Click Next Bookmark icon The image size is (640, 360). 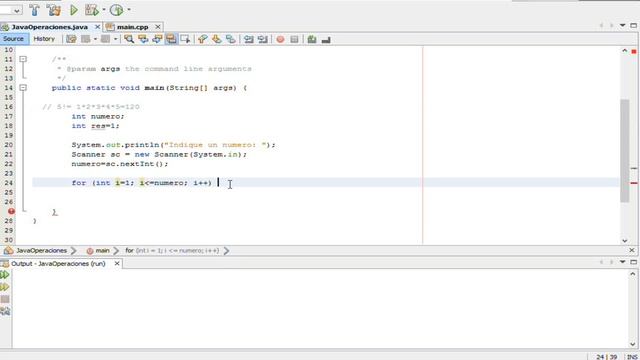(x=216, y=39)
